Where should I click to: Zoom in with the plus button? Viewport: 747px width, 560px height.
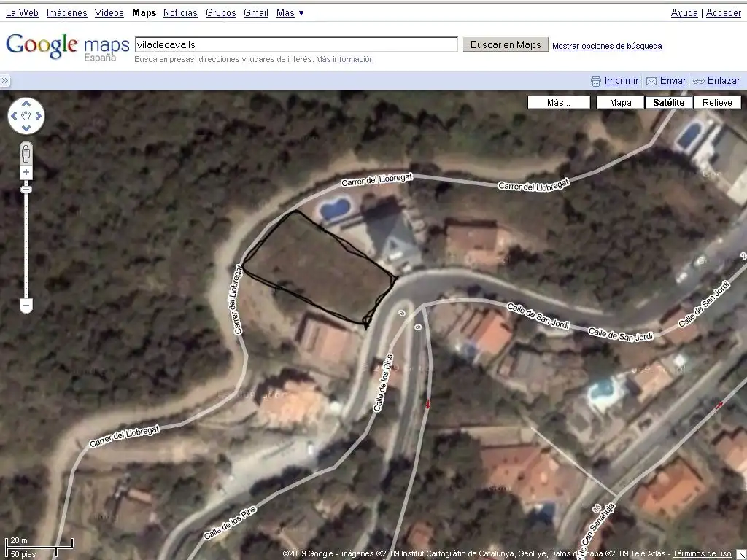point(26,172)
